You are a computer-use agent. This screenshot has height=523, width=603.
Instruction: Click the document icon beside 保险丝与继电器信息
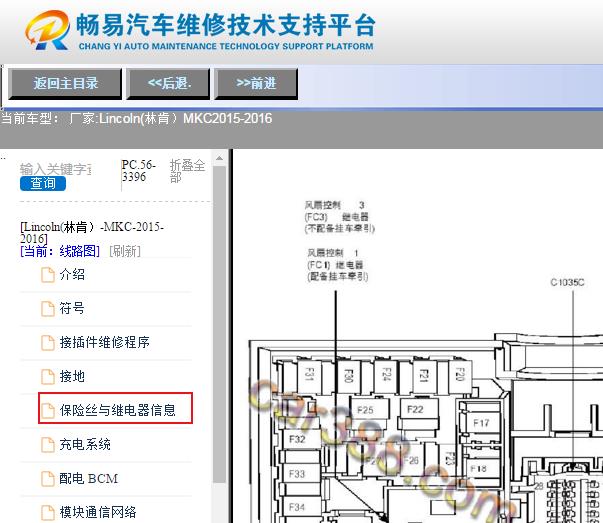tap(48, 410)
